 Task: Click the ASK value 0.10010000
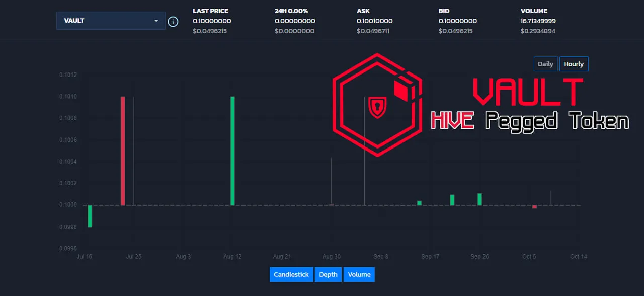374,21
